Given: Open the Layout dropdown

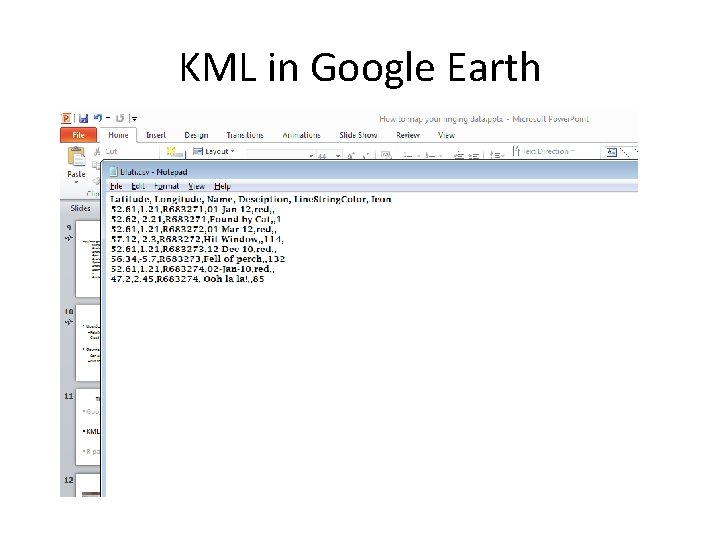Looking at the screenshot, I should (x=214, y=151).
